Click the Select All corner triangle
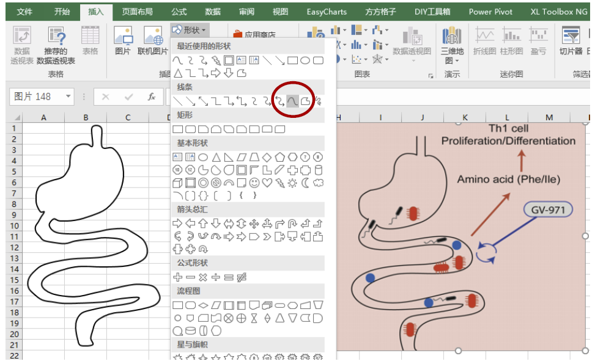 click(17, 117)
